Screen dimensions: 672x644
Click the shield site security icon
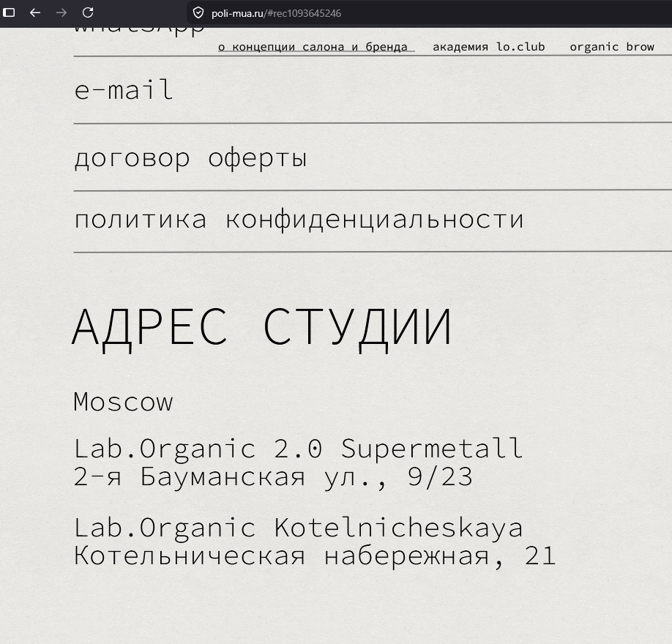pos(198,13)
